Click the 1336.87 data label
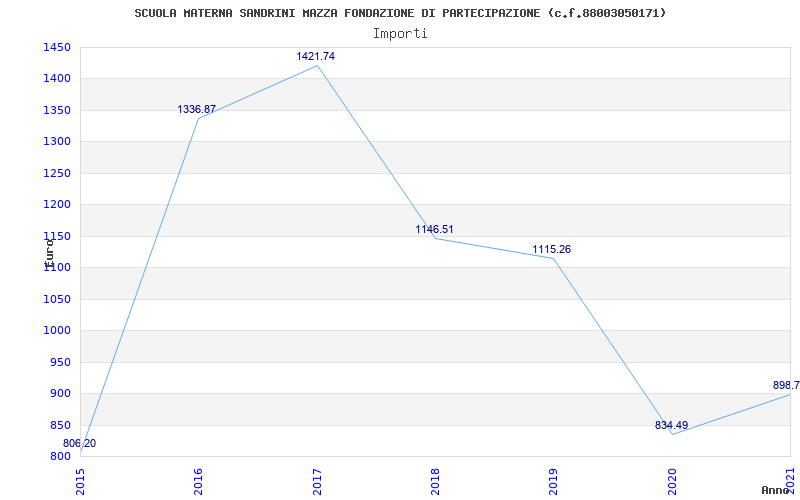Screen dimensions: 800x500 (x=196, y=110)
